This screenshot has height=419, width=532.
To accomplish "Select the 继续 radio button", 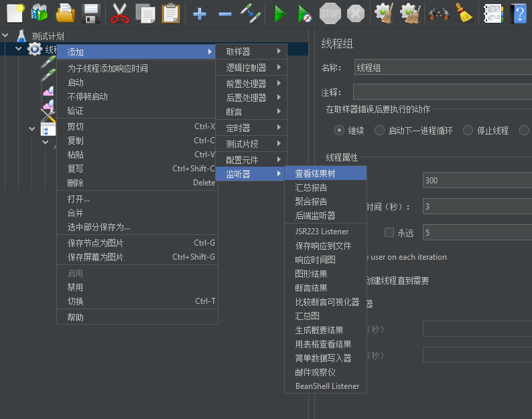I will point(340,131).
